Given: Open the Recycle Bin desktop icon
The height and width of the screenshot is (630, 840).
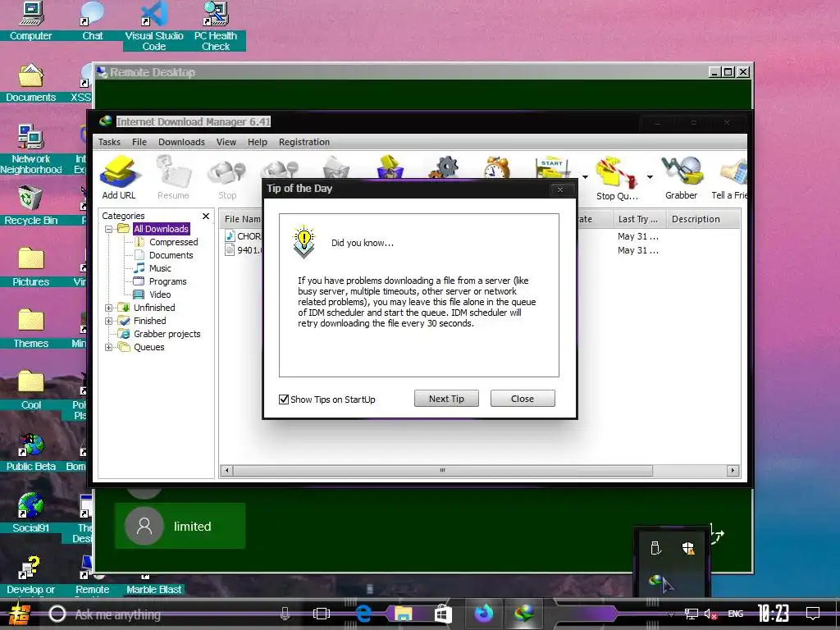Looking at the screenshot, I should (31, 199).
